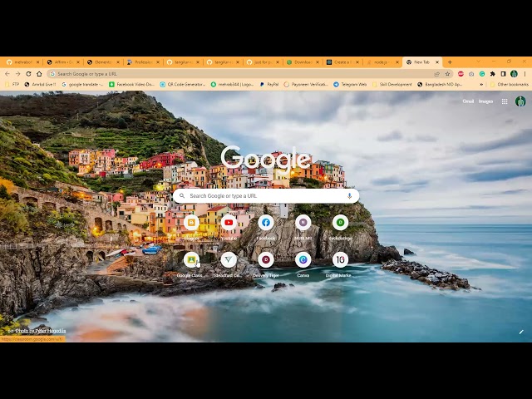Open the Other bookmarks folder
This screenshot has width=532, height=399.
(x=510, y=85)
